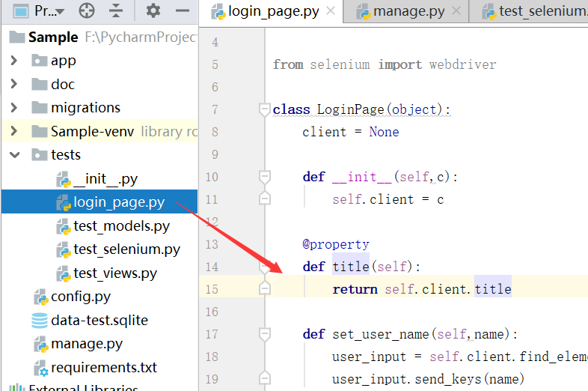Screen dimensions: 588x391
Task: Click line number 5 in gutter
Action: tap(215, 64)
